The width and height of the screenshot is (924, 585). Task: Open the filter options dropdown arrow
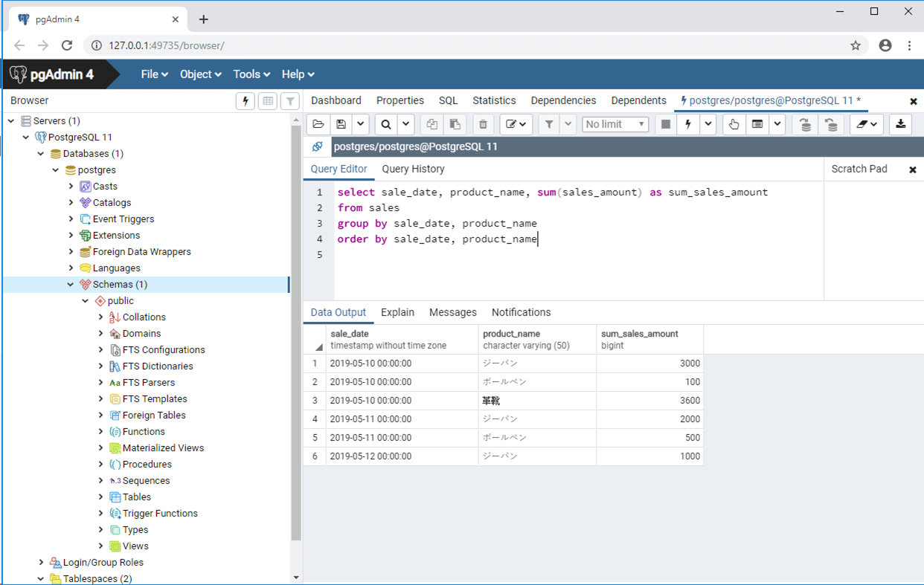[568, 124]
